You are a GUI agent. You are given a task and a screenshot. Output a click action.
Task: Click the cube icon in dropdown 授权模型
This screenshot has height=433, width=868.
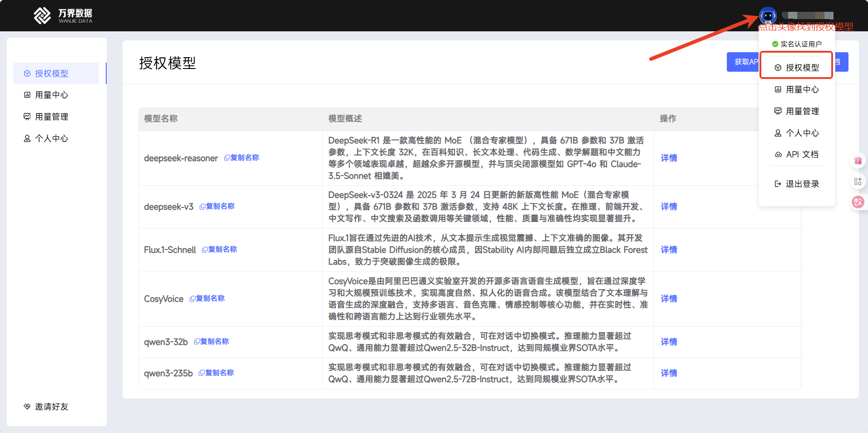tap(778, 68)
